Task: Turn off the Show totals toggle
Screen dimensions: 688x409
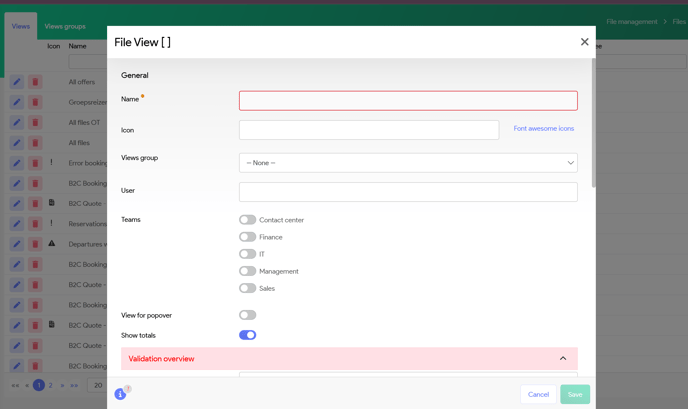Action: 247,335
